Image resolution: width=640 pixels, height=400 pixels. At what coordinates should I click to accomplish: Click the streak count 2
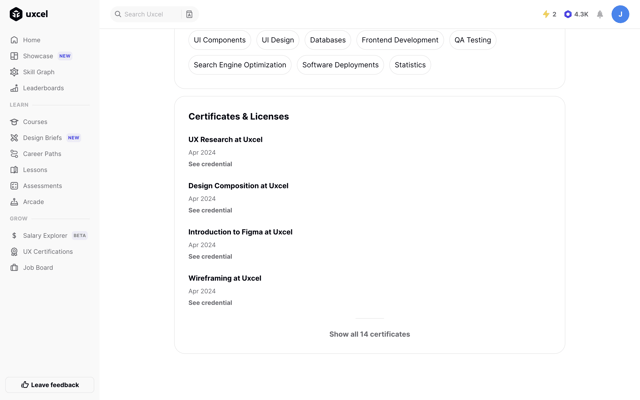(554, 14)
